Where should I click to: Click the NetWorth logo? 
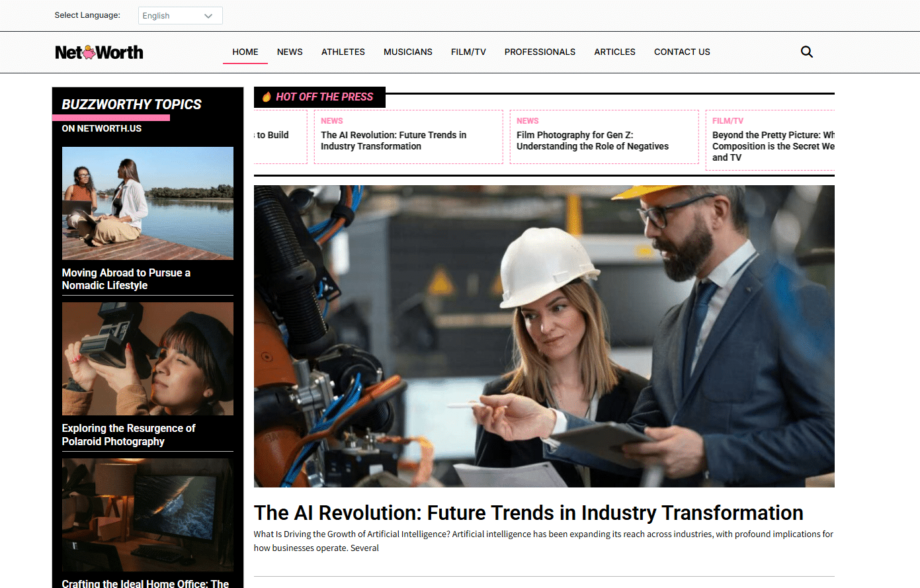tap(99, 52)
